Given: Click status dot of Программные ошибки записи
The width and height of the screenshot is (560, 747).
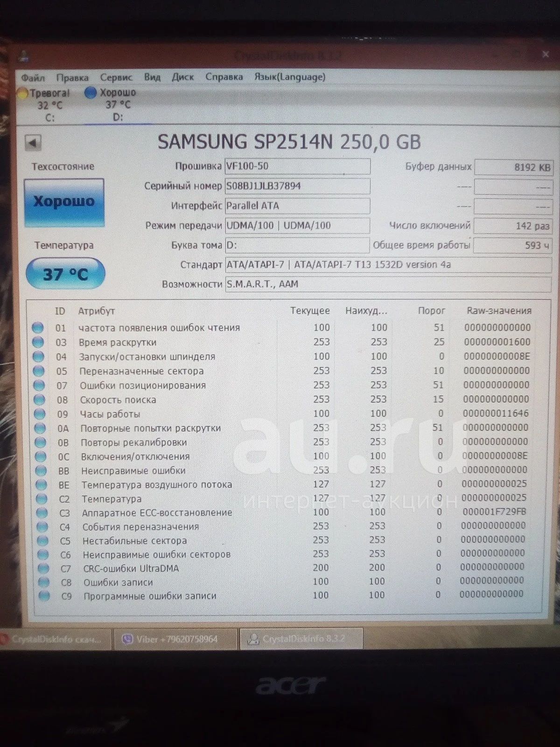Looking at the screenshot, I should [44, 596].
